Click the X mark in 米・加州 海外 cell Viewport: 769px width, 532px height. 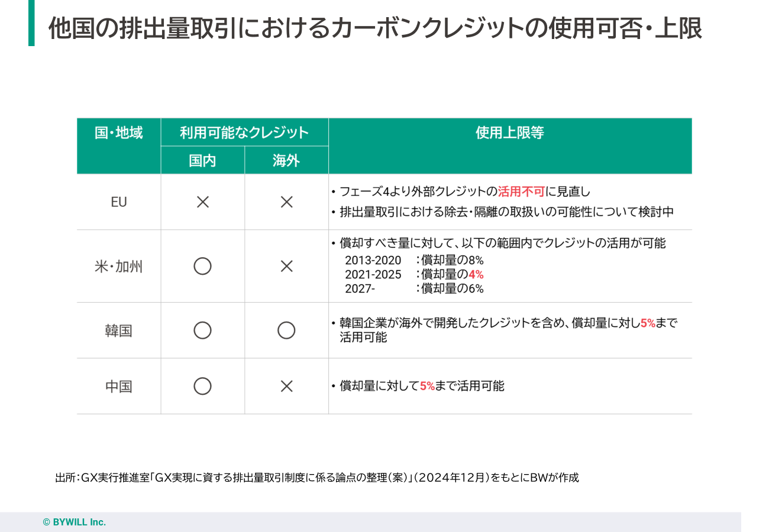point(286,267)
